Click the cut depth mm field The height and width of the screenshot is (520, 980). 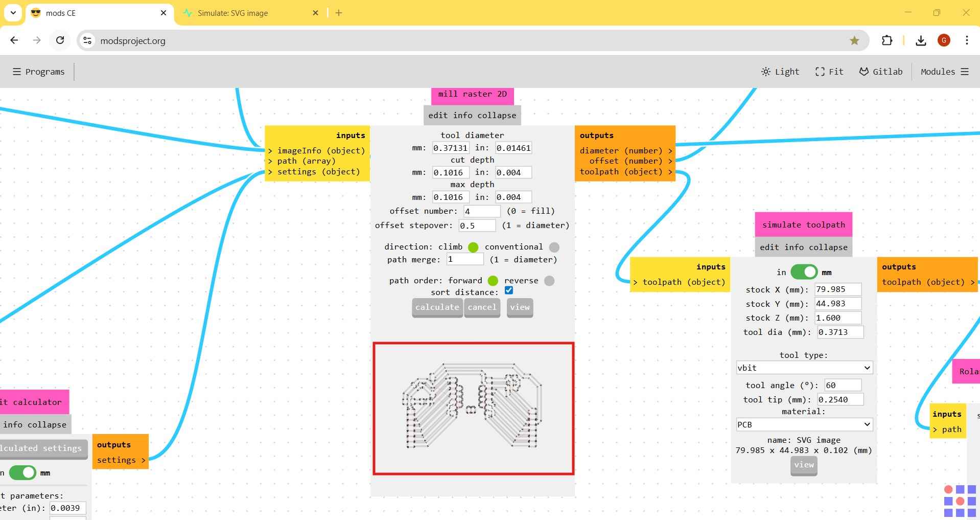point(451,172)
